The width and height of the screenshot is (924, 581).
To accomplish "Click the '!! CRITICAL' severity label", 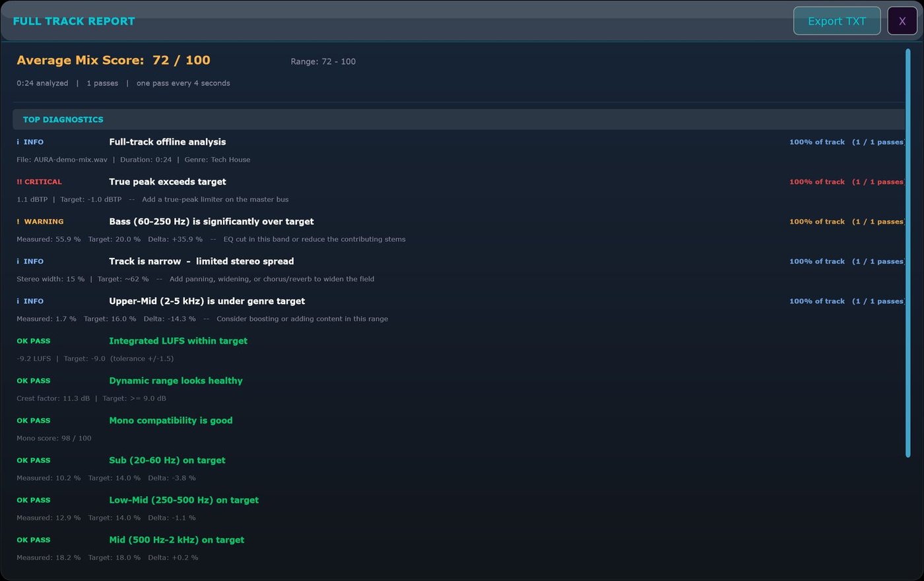I will pos(39,182).
